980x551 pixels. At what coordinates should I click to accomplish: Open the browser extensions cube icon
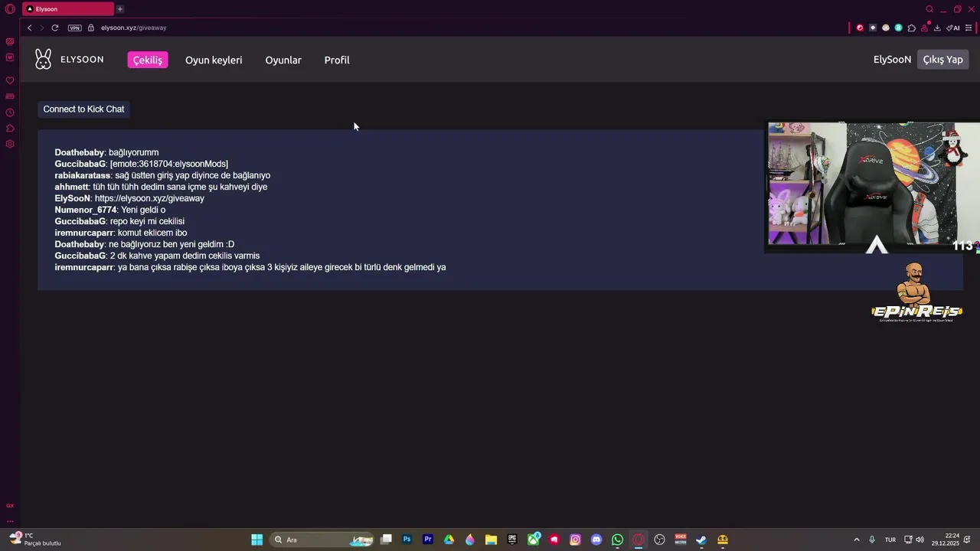point(912,28)
